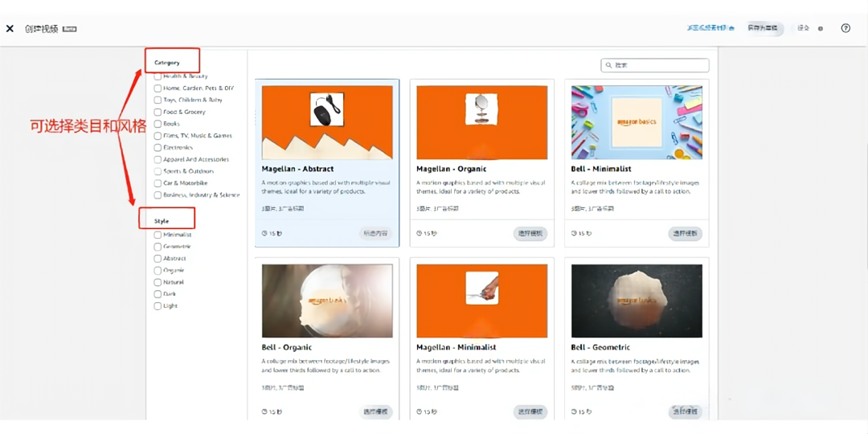
Task: Close the create video page
Action: [10, 29]
